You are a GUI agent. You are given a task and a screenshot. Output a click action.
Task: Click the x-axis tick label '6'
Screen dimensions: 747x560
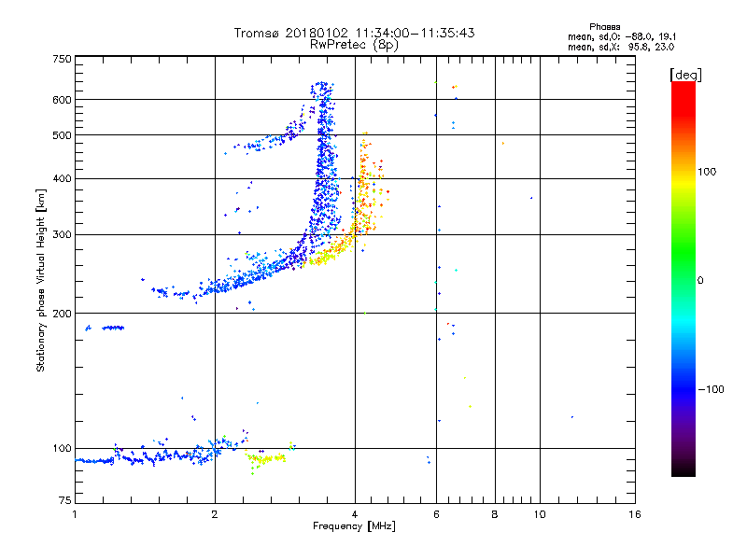coord(436,514)
